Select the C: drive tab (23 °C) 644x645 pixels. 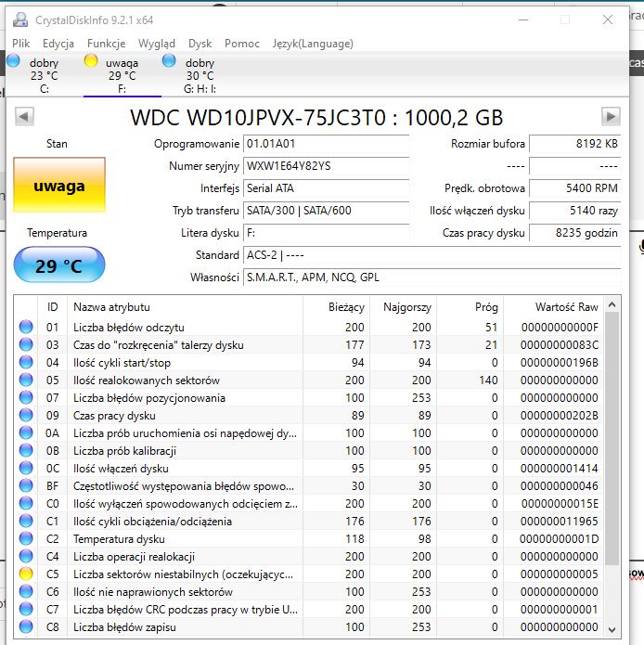click(x=44, y=75)
